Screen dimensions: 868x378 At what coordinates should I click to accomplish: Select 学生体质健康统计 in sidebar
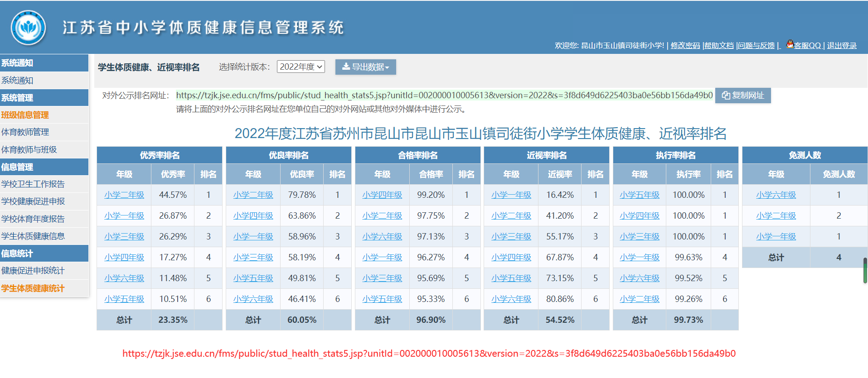(x=44, y=288)
